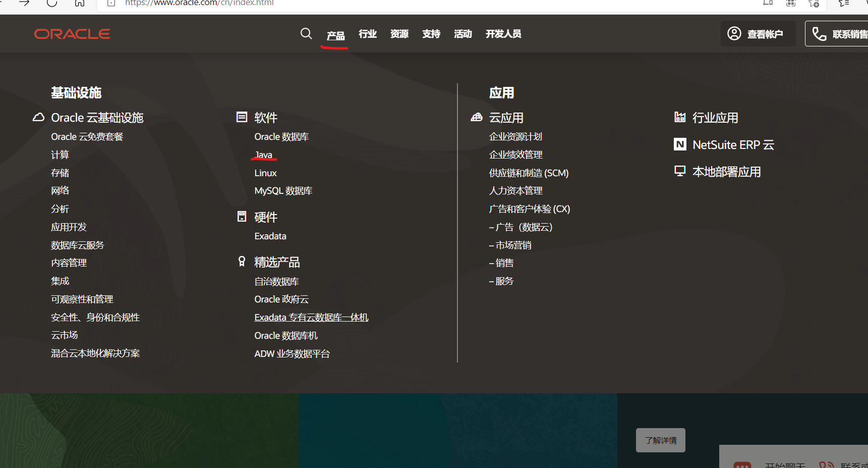The height and width of the screenshot is (468, 868).
Task: Open the 存储 link
Action: 60,173
